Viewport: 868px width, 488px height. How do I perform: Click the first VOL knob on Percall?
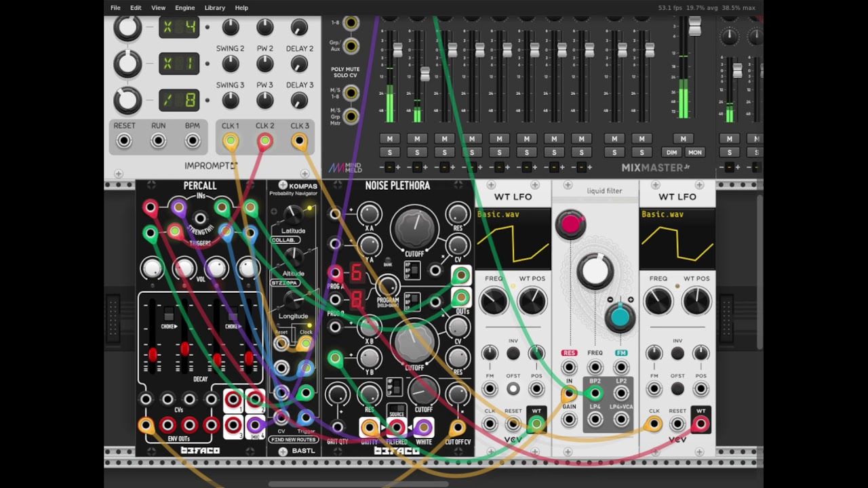(152, 268)
